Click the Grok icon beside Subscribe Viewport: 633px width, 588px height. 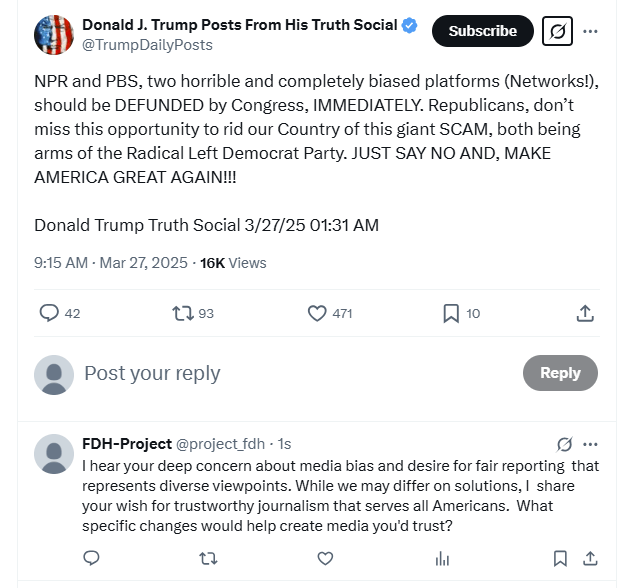[x=557, y=31]
